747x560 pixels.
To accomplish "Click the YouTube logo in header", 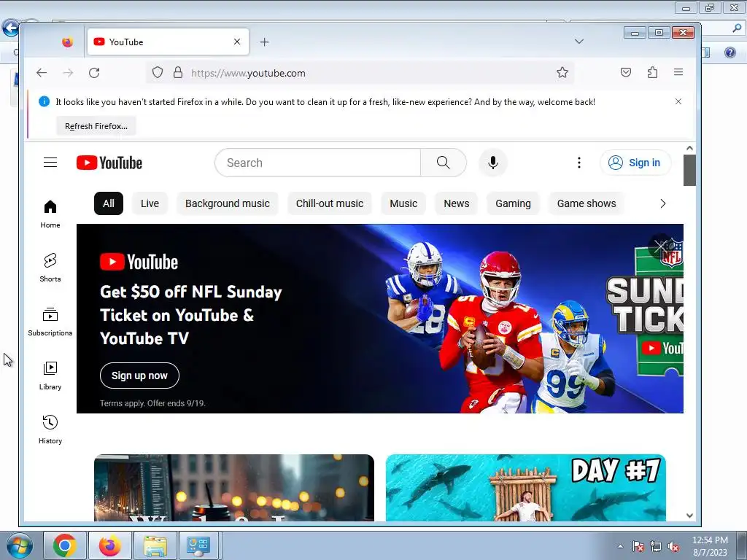I will point(109,163).
